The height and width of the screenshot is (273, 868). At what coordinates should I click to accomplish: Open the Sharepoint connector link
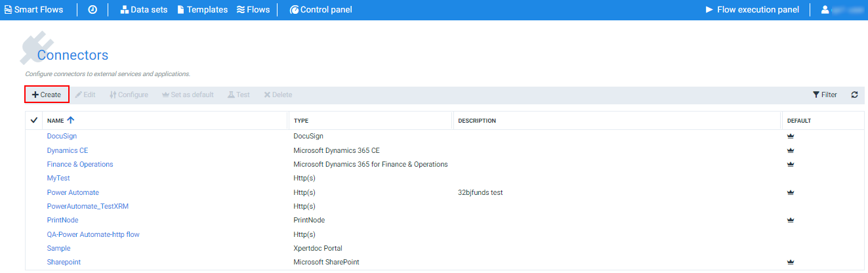point(64,262)
